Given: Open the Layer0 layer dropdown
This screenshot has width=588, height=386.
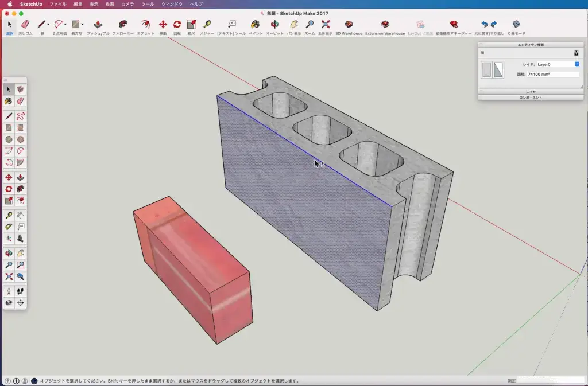Looking at the screenshot, I should pos(558,64).
